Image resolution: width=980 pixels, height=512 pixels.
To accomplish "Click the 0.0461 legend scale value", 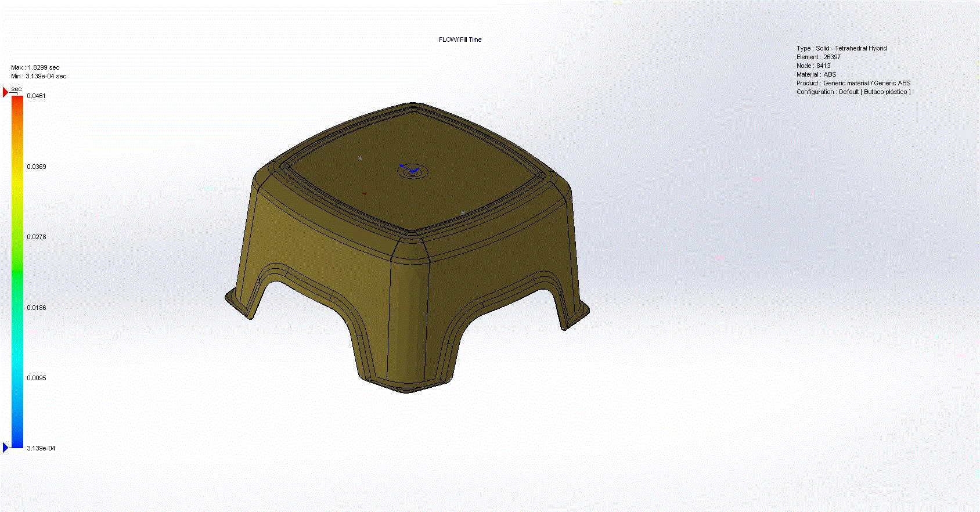I will point(36,96).
